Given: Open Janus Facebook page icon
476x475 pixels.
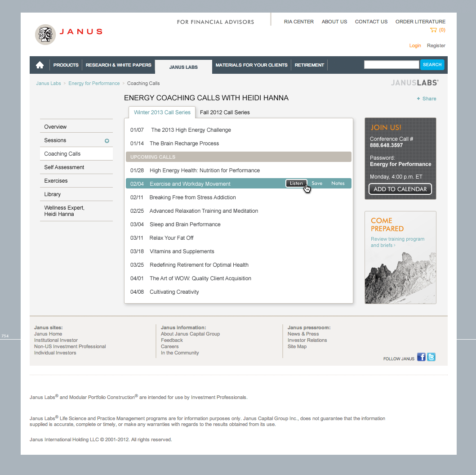Looking at the screenshot, I should point(421,357).
